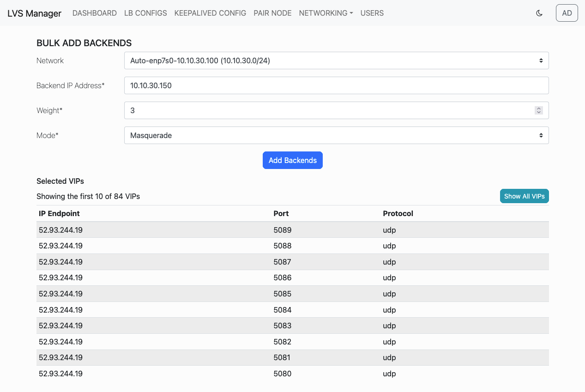Click the Mode* field label

click(x=48, y=135)
